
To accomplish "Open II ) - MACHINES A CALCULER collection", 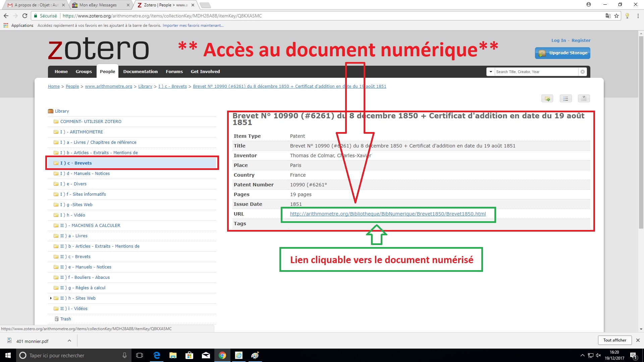I will (90, 225).
